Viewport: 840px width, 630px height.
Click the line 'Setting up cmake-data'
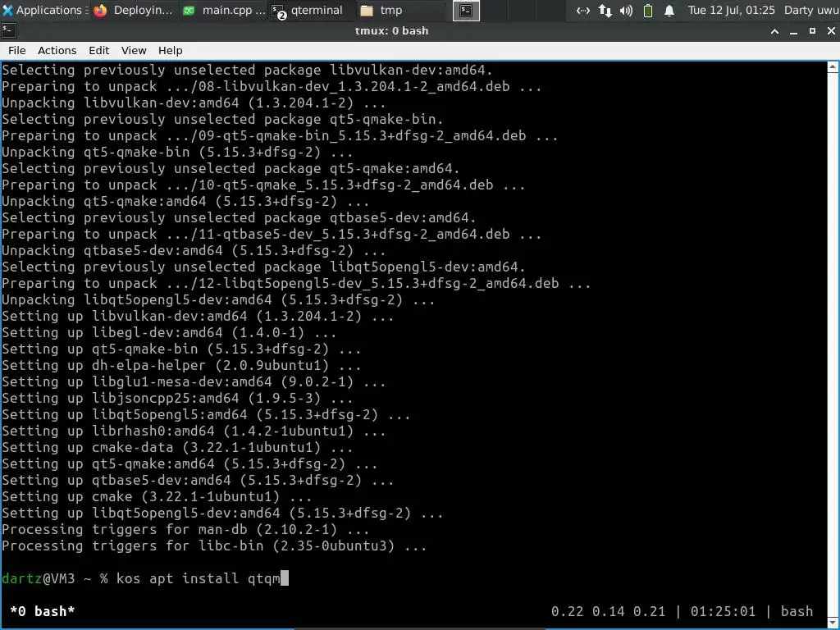click(x=177, y=447)
